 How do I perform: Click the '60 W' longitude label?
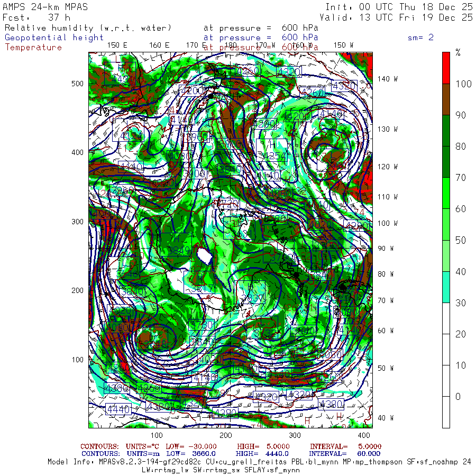(386, 331)
